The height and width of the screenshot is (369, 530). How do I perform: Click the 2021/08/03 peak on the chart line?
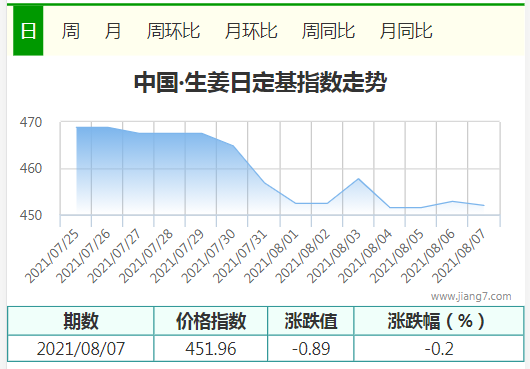tap(358, 179)
